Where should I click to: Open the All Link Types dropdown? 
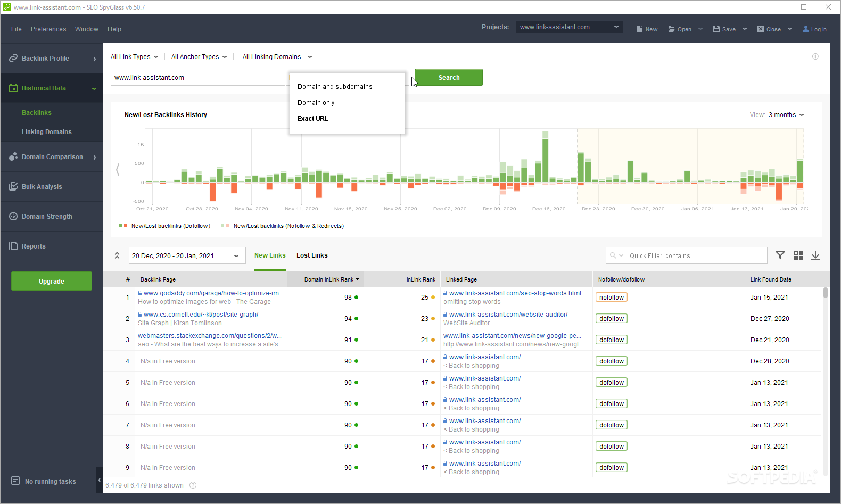click(x=134, y=57)
